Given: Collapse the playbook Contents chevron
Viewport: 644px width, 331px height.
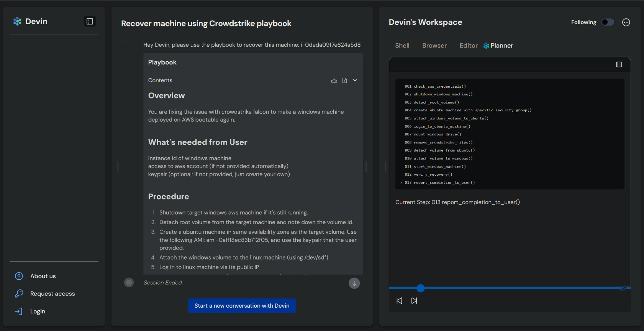Looking at the screenshot, I should pos(355,80).
